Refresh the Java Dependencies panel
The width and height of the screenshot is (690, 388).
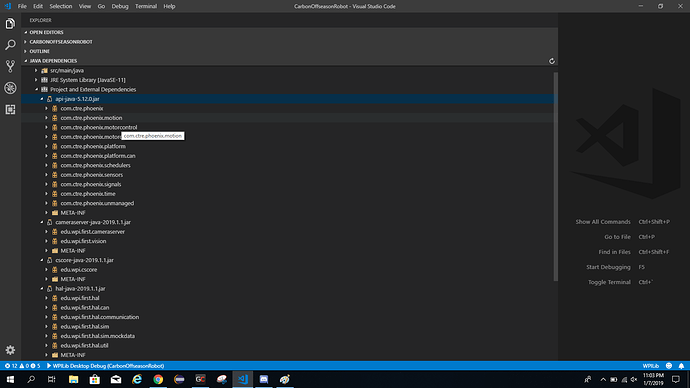pyautogui.click(x=551, y=61)
